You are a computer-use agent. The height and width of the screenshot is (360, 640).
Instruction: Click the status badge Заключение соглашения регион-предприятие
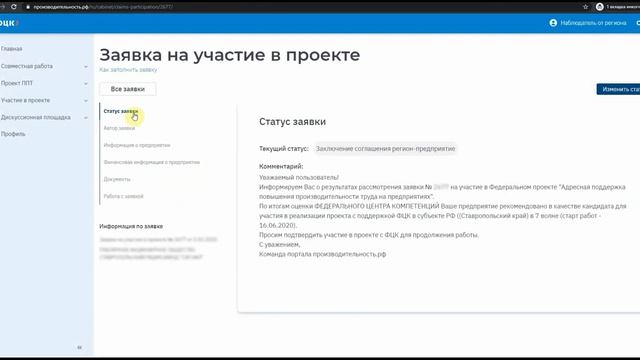(x=385, y=149)
